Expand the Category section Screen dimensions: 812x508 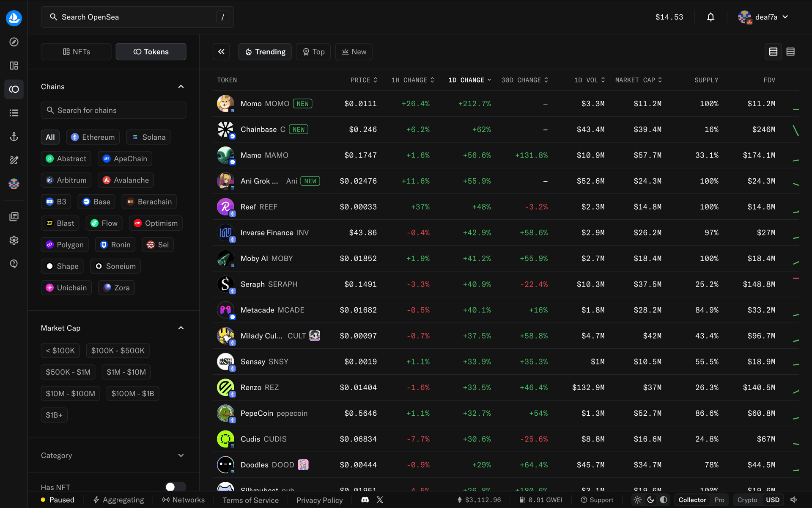coord(181,456)
